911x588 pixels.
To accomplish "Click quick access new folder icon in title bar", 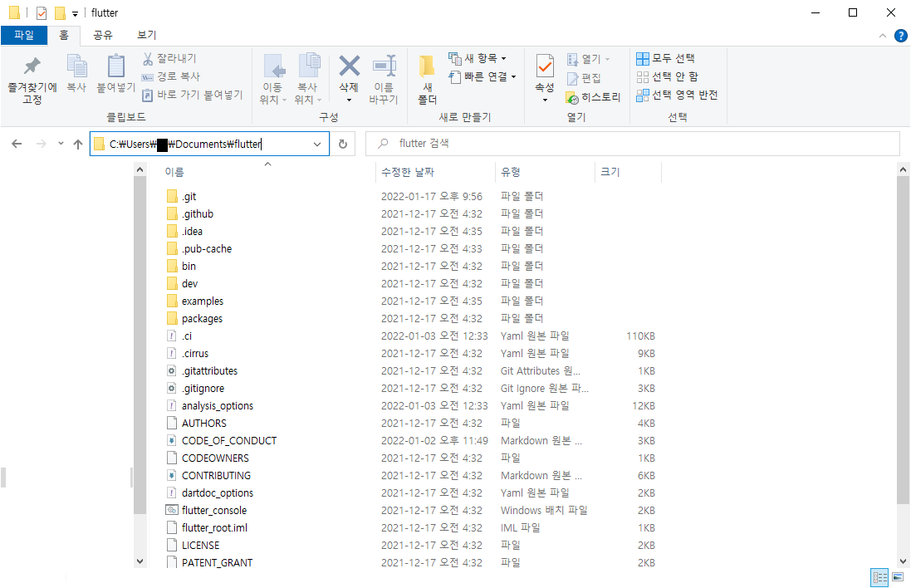I will pos(60,12).
